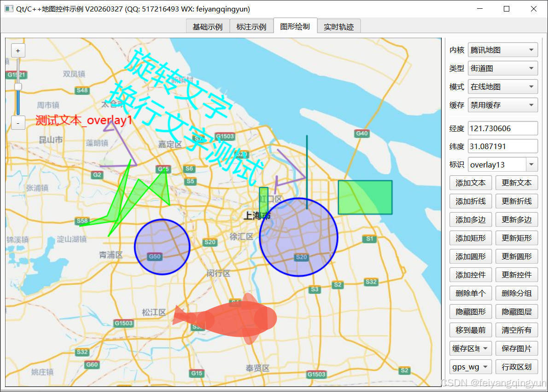548x392 pixels.
Task: Click the G60 highway badge
Action: tap(92, 365)
